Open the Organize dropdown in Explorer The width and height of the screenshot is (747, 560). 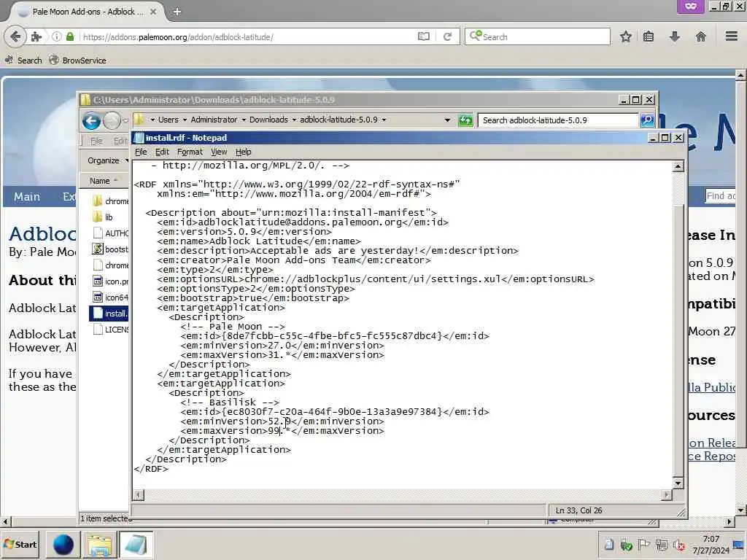click(x=107, y=160)
